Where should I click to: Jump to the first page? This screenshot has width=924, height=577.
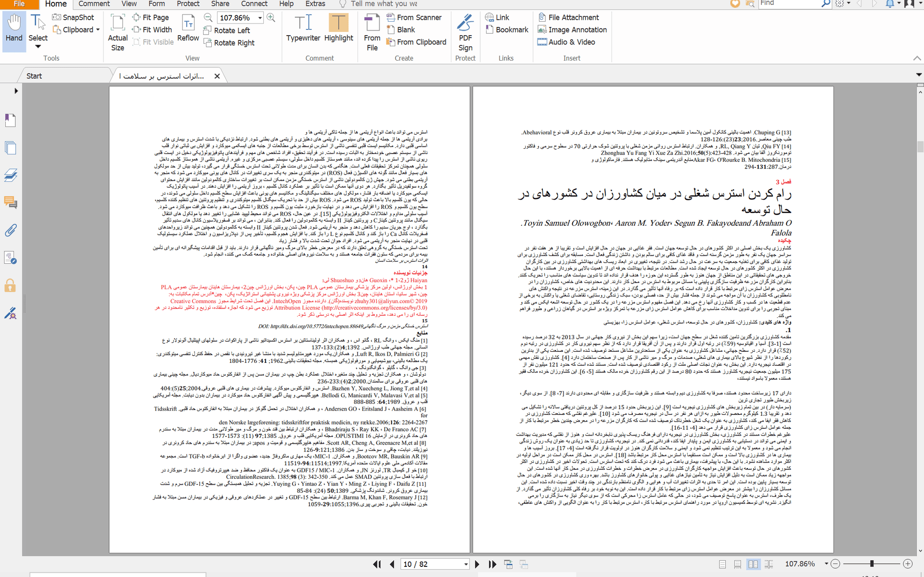point(377,564)
